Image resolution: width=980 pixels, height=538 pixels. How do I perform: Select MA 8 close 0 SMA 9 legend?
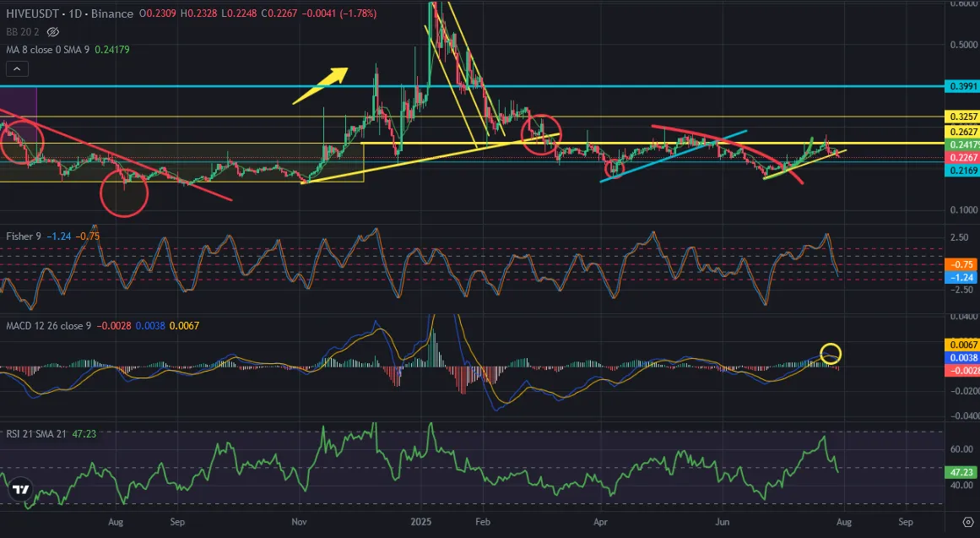(x=48, y=50)
